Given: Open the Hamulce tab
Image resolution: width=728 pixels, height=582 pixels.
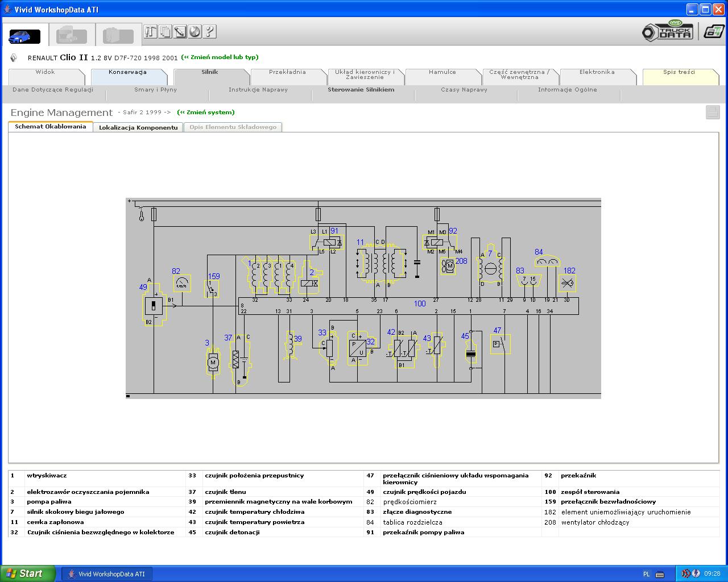Looking at the screenshot, I should (x=442, y=72).
